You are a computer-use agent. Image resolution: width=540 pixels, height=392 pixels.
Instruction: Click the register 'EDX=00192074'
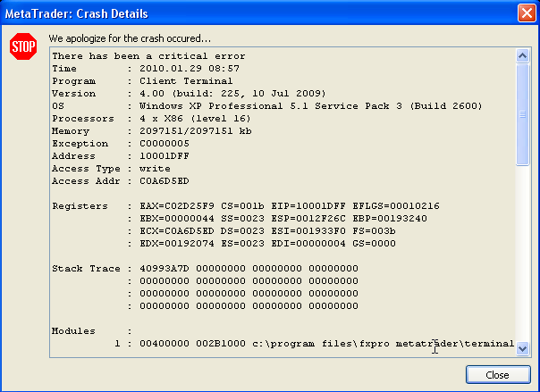pos(177,244)
